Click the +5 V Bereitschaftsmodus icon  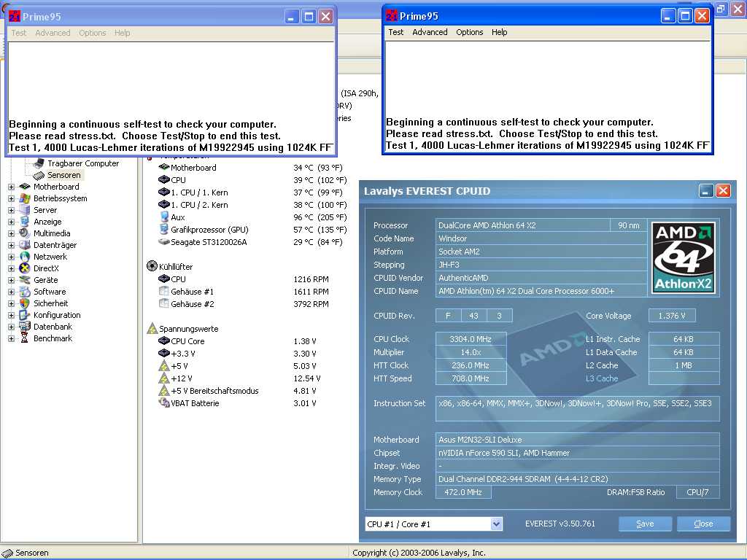pos(164,391)
